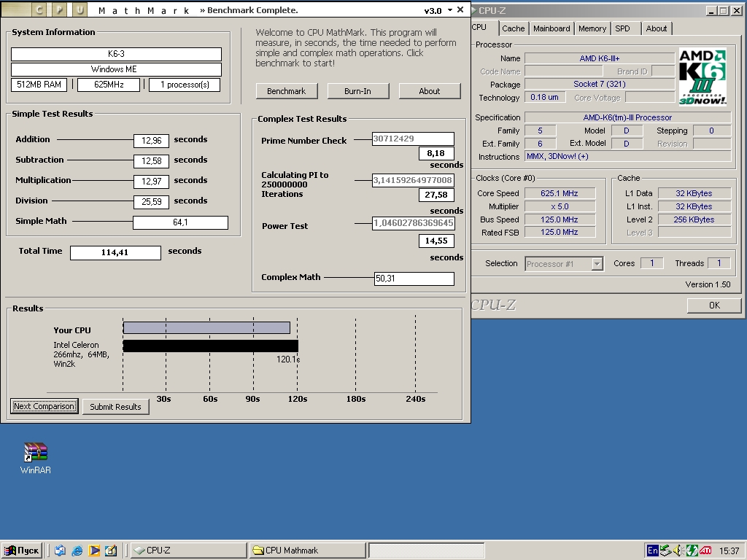This screenshot has width=747, height=560.
Task: Click the Complex Math 50,31 field
Action: tap(414, 279)
